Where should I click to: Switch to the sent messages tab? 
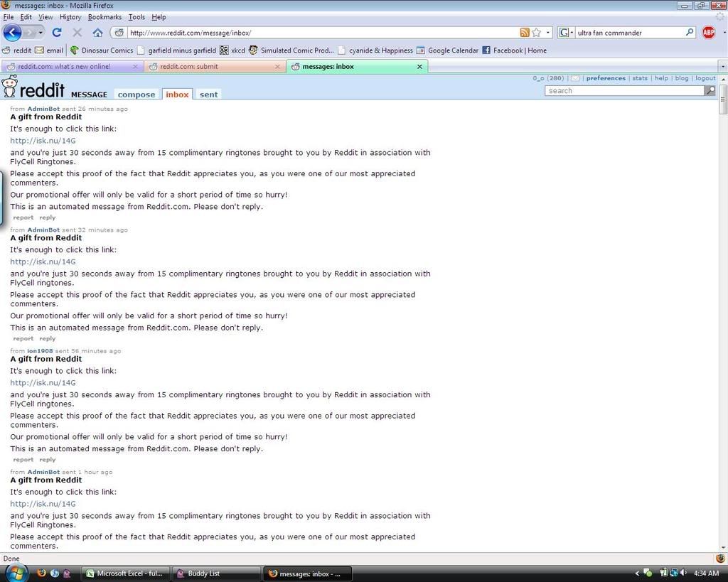[208, 95]
